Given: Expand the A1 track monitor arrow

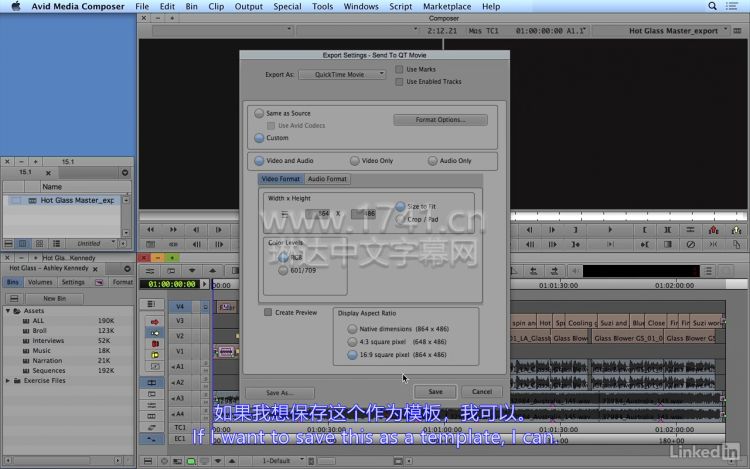Looking at the screenshot, I should pos(173,367).
